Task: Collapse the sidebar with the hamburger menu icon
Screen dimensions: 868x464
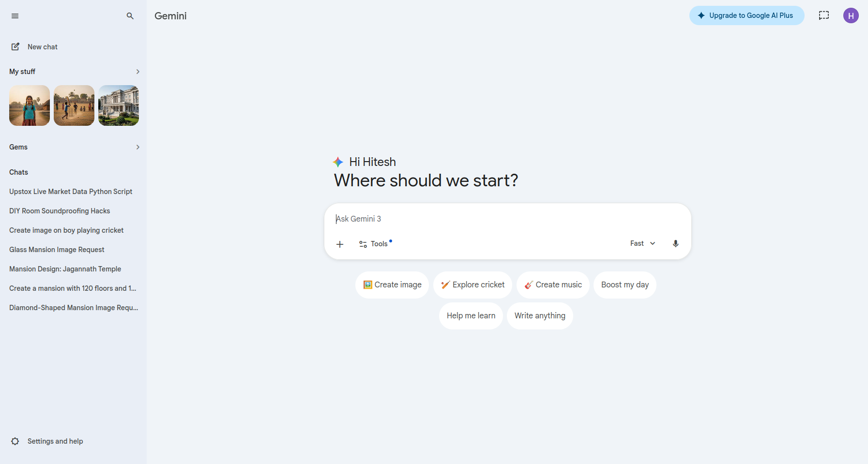Action: [x=15, y=16]
